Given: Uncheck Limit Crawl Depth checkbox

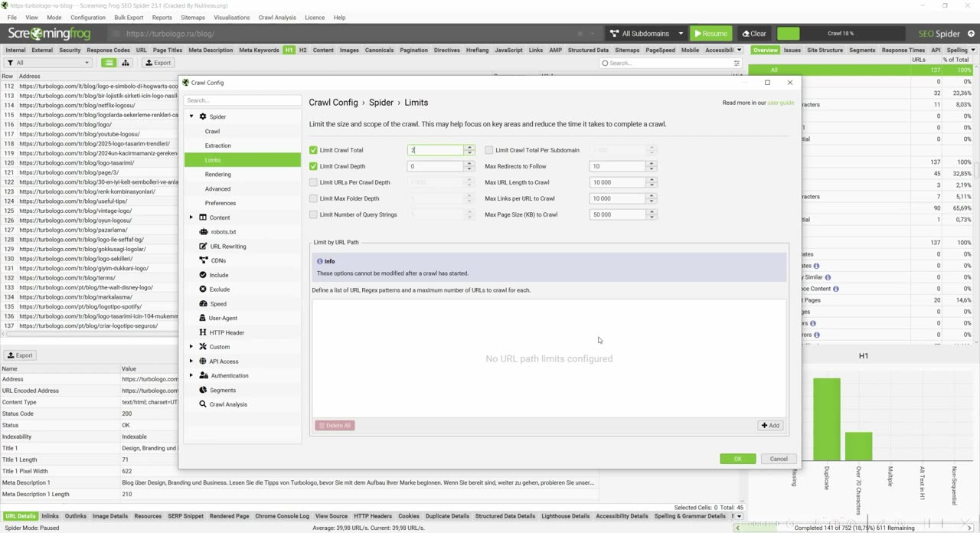Looking at the screenshot, I should click(x=313, y=166).
